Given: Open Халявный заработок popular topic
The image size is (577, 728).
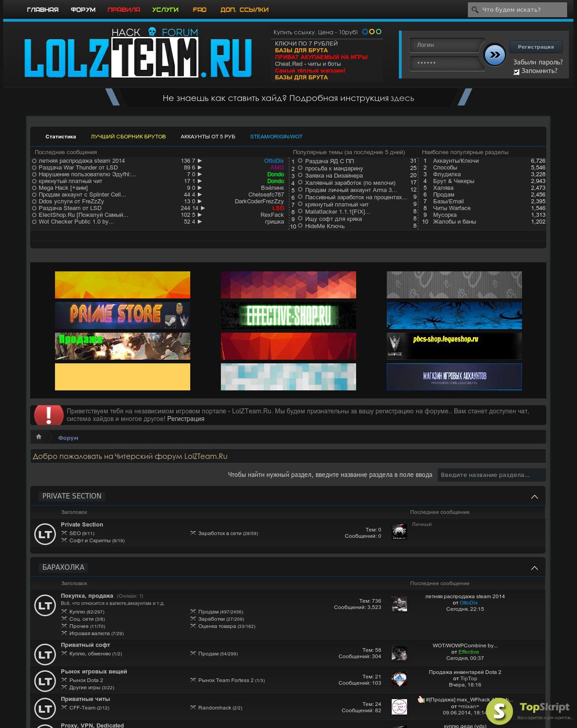Looking at the screenshot, I should (350, 183).
